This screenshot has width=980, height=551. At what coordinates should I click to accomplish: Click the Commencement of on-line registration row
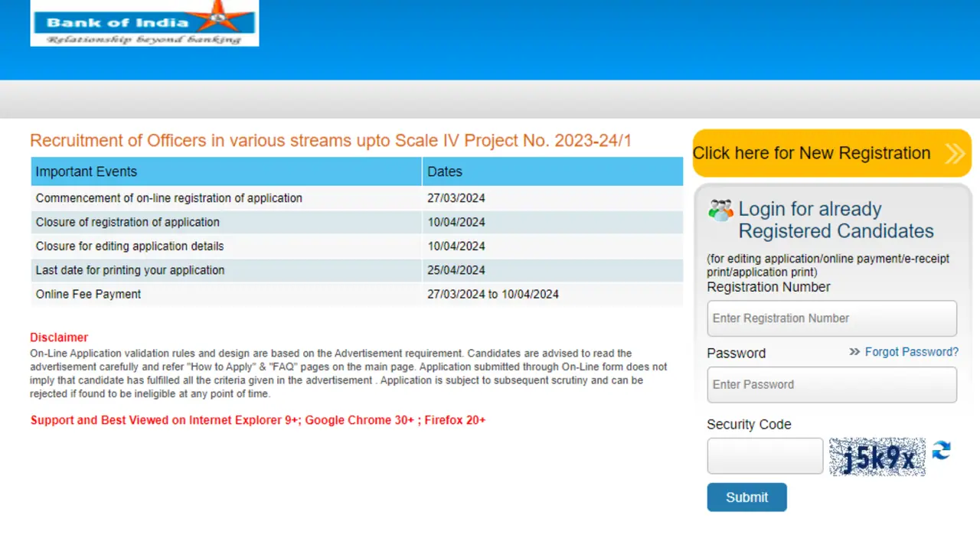tap(169, 198)
